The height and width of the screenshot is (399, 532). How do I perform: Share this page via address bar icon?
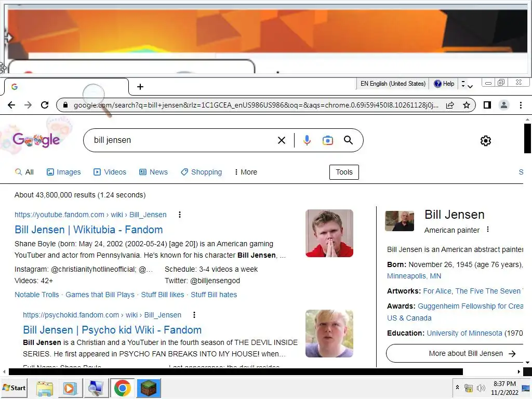point(450,105)
